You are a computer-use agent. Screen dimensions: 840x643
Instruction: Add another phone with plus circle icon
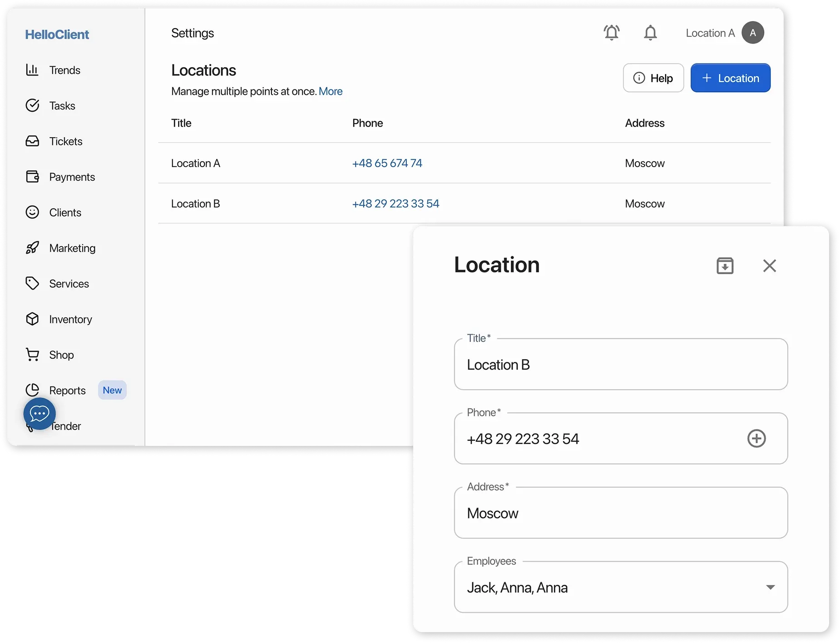(x=756, y=439)
